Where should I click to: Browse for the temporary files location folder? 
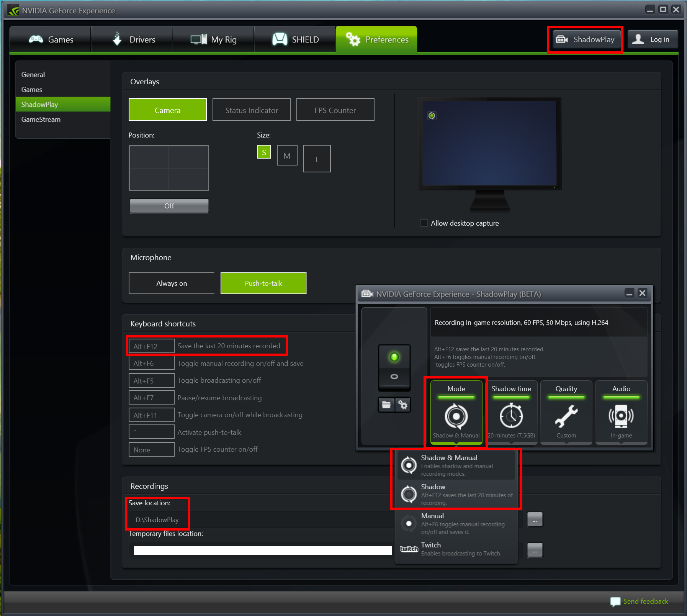point(535,550)
